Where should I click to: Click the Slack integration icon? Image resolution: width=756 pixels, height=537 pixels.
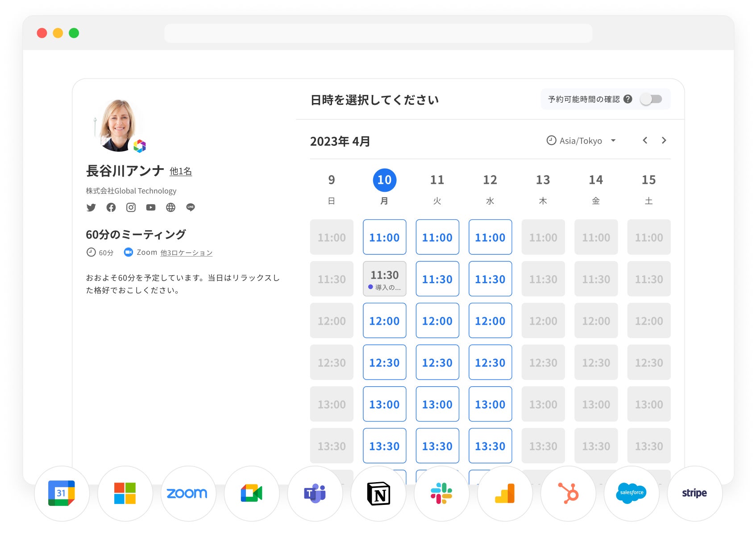(442, 493)
